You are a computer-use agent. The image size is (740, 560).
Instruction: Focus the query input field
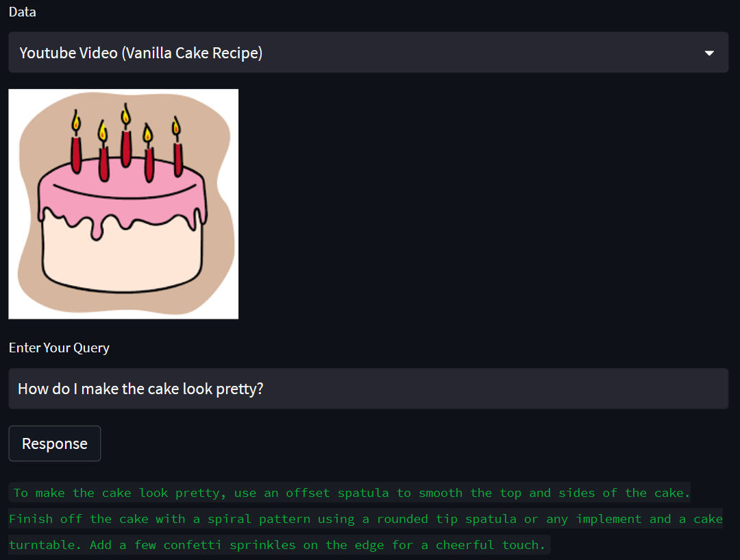click(x=368, y=389)
